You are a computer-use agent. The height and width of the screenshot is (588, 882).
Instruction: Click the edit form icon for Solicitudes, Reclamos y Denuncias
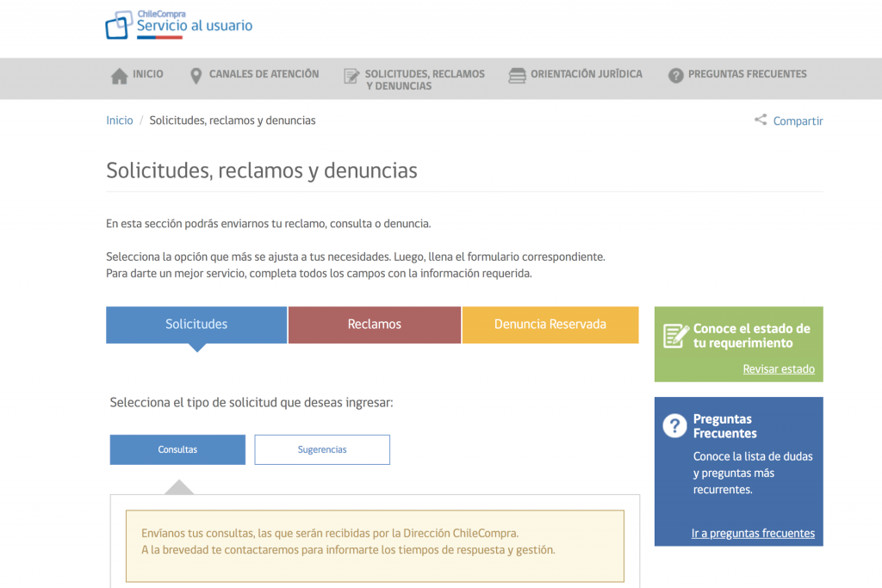click(351, 76)
